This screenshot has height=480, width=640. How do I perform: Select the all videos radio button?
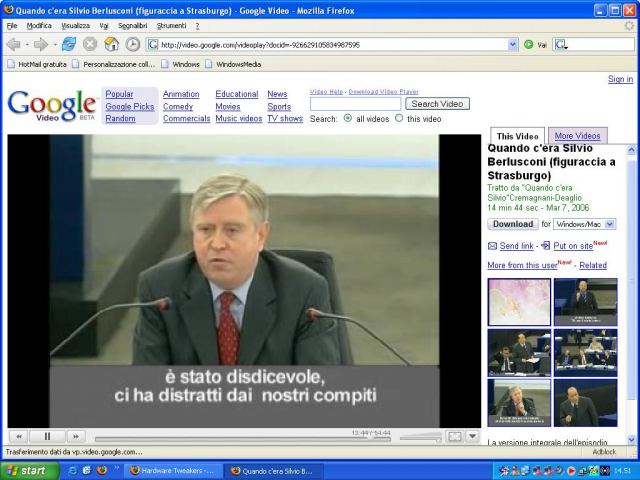tap(348, 118)
